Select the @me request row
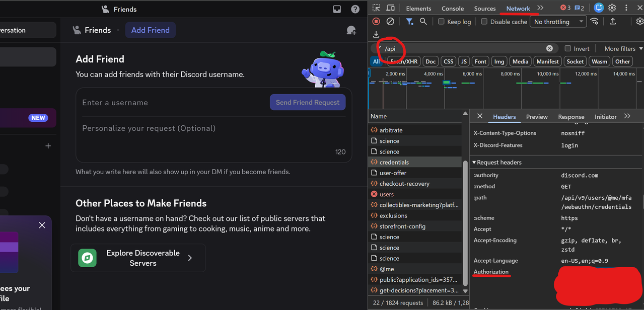The image size is (644, 310). [415, 269]
